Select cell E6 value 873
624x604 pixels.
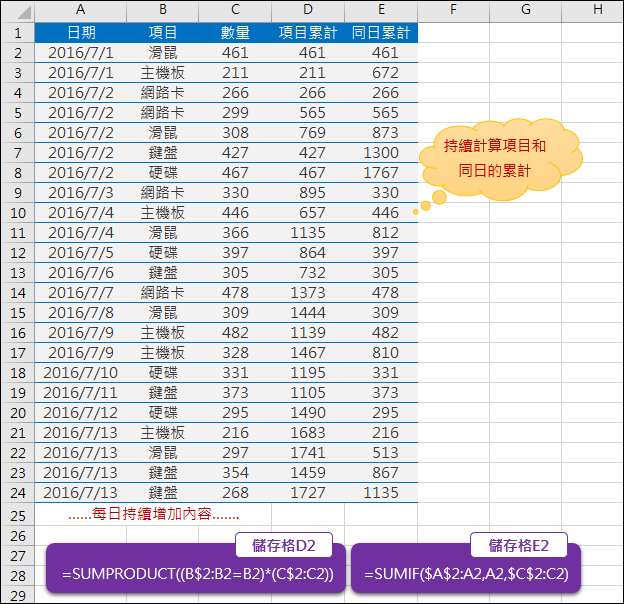pos(381,133)
